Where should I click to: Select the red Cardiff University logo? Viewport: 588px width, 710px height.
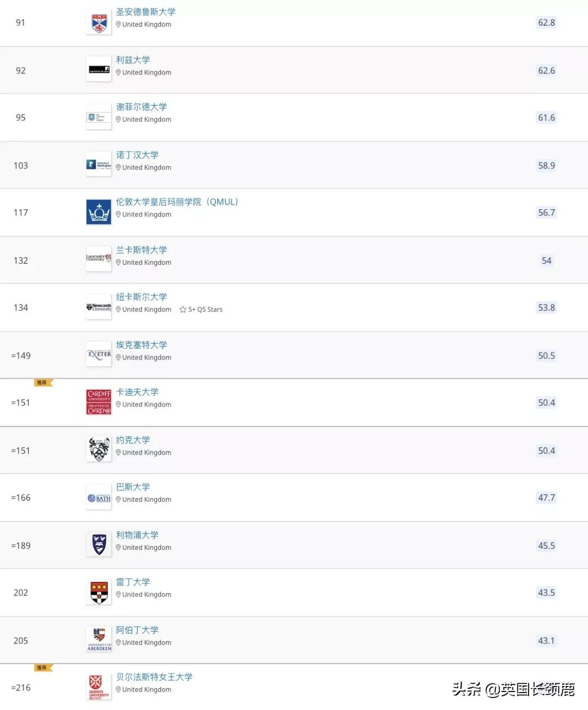click(x=99, y=402)
